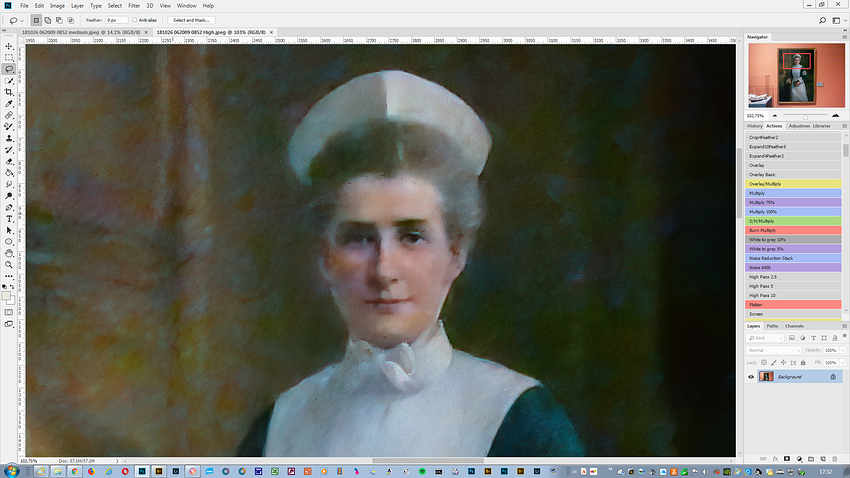Select the Healing Brush tool
Viewport: 850px width, 478px height.
(9, 115)
